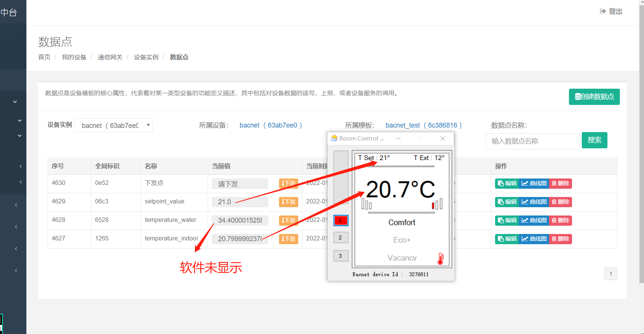Expand the bottom sidebar arrow item
The height and width of the screenshot is (334, 644).
pos(16,271)
